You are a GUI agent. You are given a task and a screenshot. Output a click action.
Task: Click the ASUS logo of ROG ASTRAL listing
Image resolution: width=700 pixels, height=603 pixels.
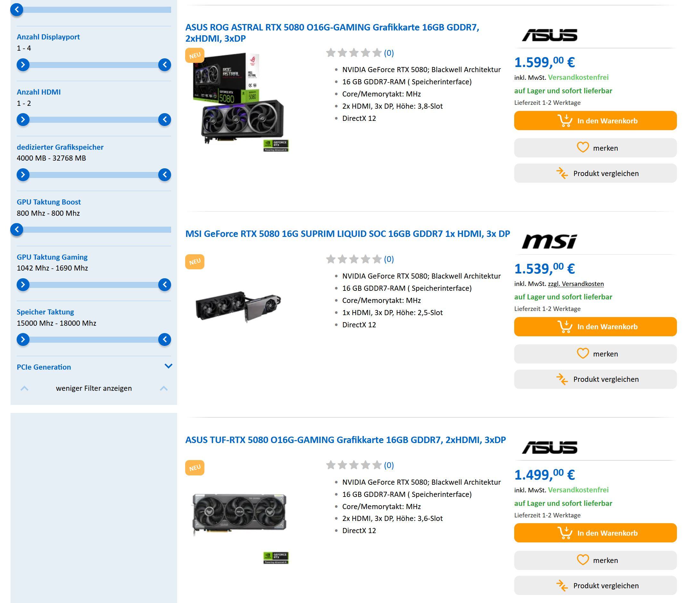coord(549,35)
